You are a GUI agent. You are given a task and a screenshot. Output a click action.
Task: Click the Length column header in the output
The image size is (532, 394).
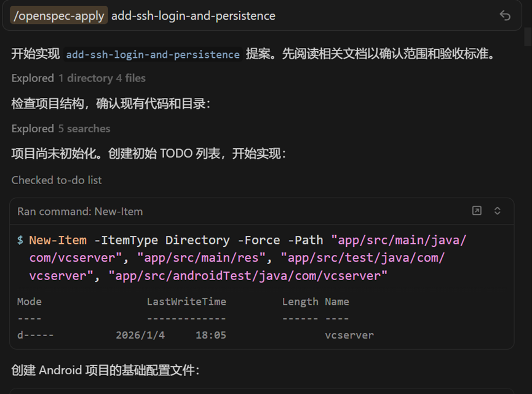click(x=300, y=302)
